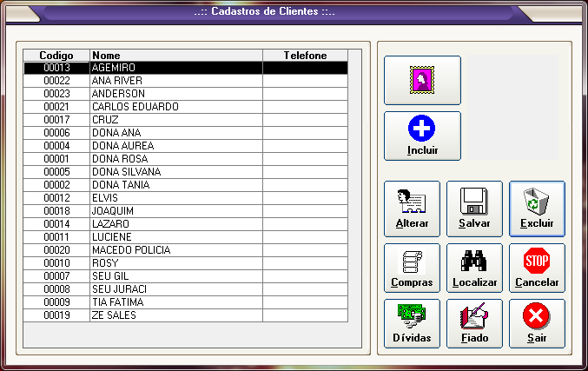
Task: Select the ELVIS row
Action: pyautogui.click(x=186, y=198)
